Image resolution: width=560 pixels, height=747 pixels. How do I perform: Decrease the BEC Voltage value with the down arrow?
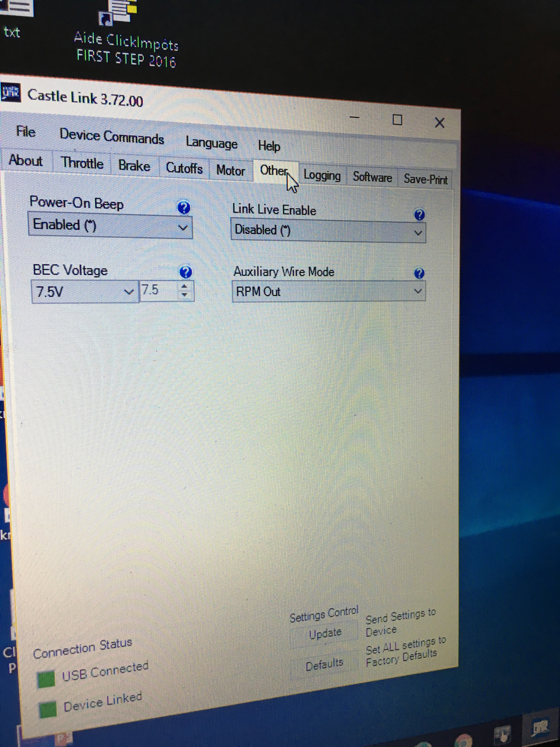(184, 295)
